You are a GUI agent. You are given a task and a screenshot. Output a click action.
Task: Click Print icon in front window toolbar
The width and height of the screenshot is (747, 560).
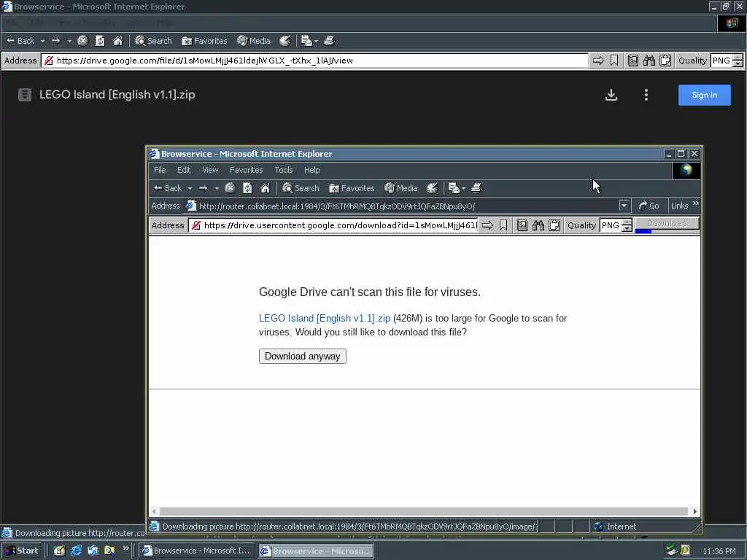click(476, 188)
